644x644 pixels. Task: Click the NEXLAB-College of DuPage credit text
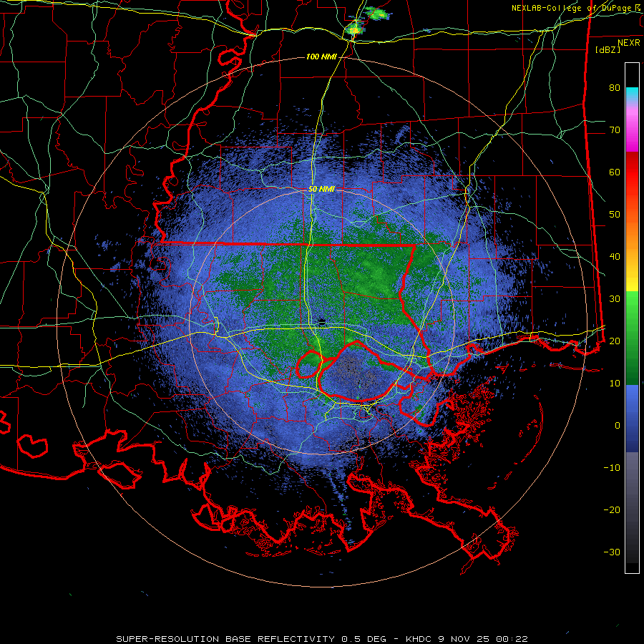coord(576,8)
